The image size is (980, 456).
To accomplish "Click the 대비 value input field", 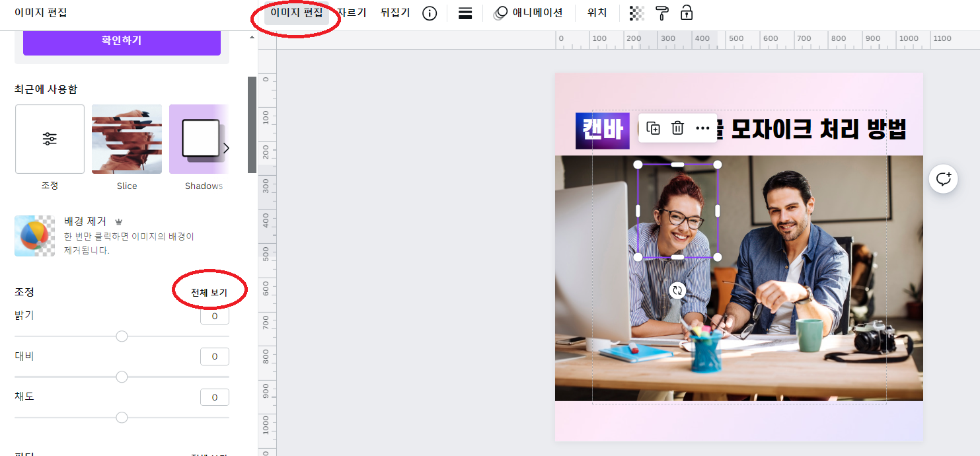I will 215,357.
